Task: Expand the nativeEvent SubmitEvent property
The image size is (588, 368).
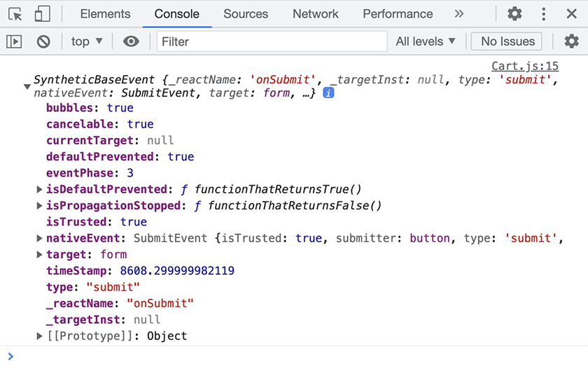Action: pyautogui.click(x=39, y=238)
